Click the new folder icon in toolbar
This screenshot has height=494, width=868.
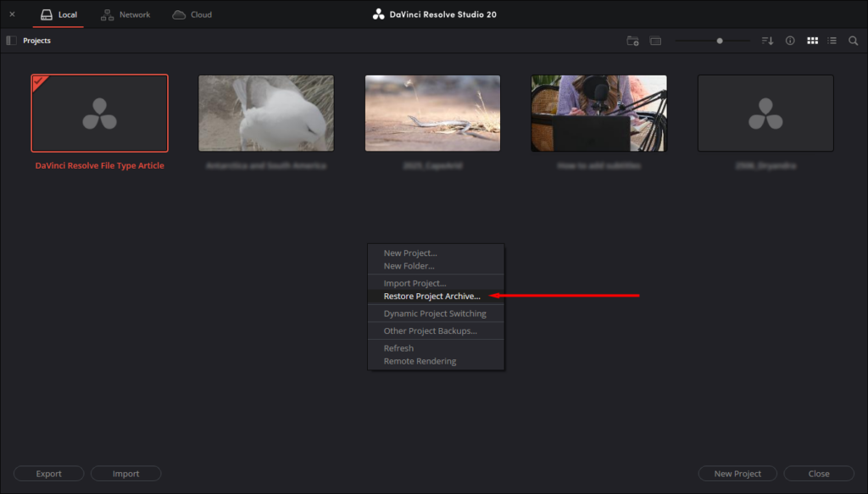(x=632, y=41)
